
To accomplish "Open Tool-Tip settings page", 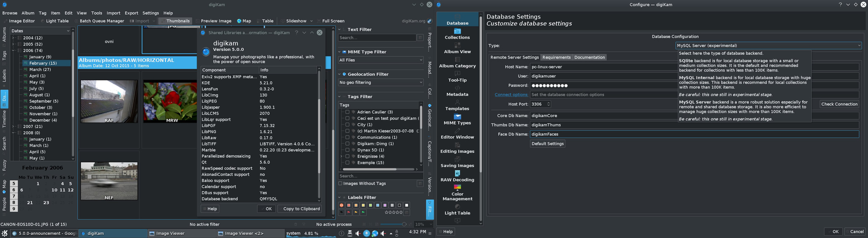I will pos(457,77).
